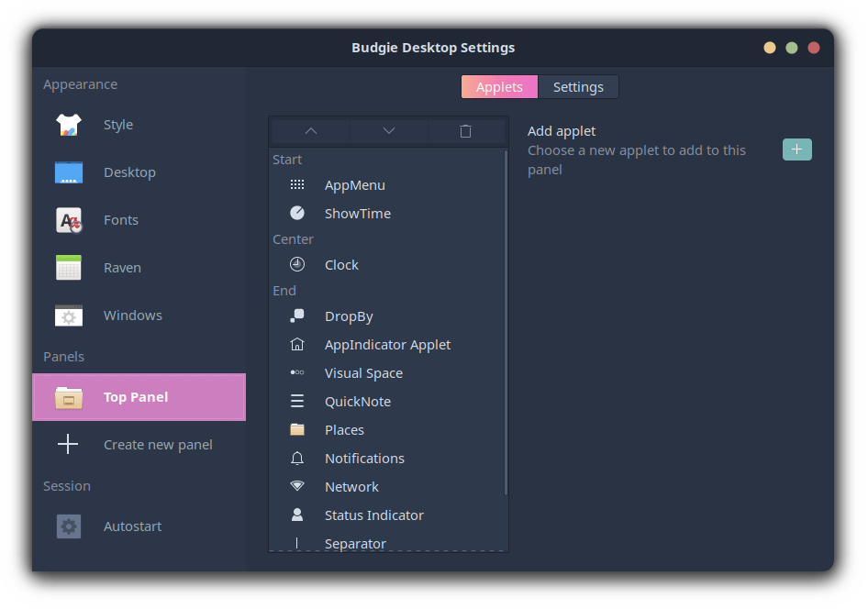Click the applet list vertical scrollbar
The height and width of the screenshot is (609, 868).
click(x=506, y=321)
